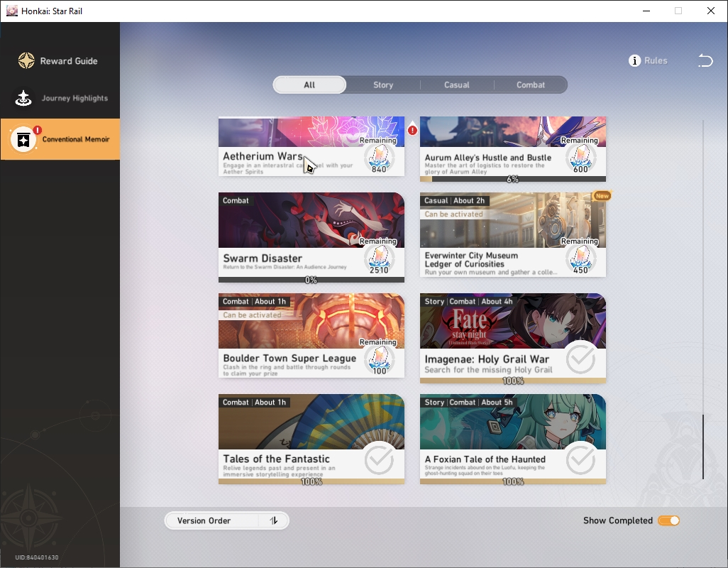Open the Rules info icon
The image size is (728, 568).
(x=634, y=61)
